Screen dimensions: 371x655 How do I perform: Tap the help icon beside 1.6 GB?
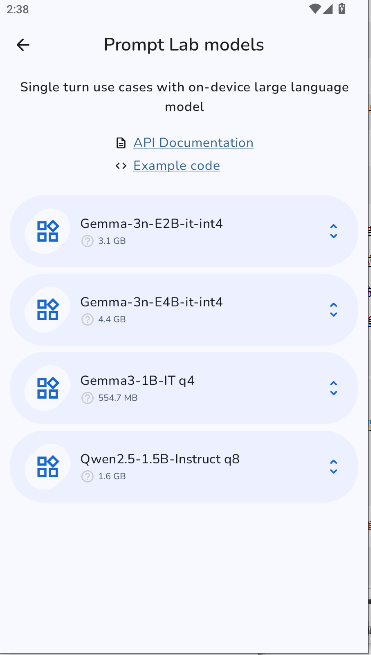[87, 476]
